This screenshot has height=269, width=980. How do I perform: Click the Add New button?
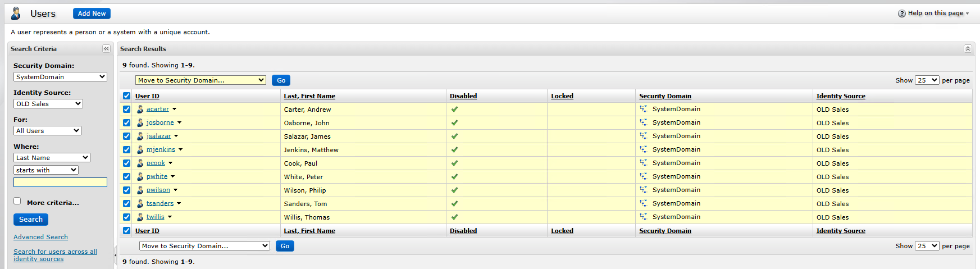pyautogui.click(x=92, y=13)
